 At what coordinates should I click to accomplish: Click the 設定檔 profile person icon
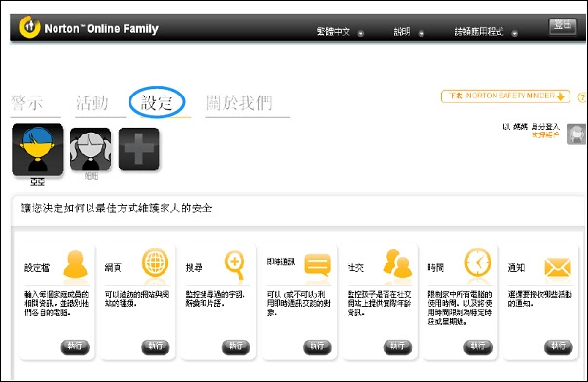point(75,264)
